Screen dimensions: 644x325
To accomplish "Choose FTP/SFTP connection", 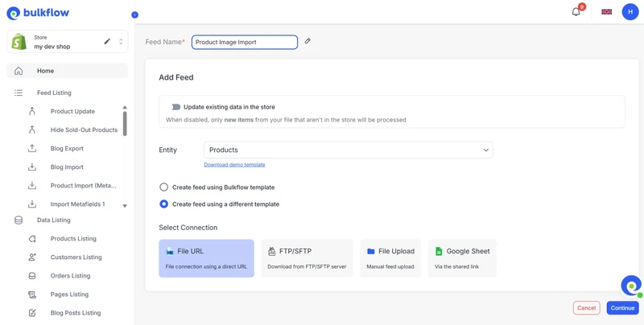I will tap(307, 258).
